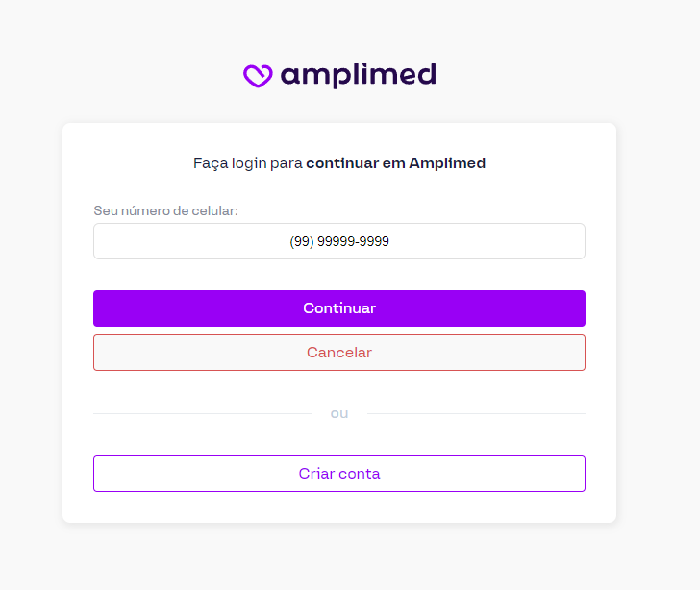This screenshot has width=700, height=590.
Task: Click the divider line left of 'ou'
Action: tap(202, 413)
